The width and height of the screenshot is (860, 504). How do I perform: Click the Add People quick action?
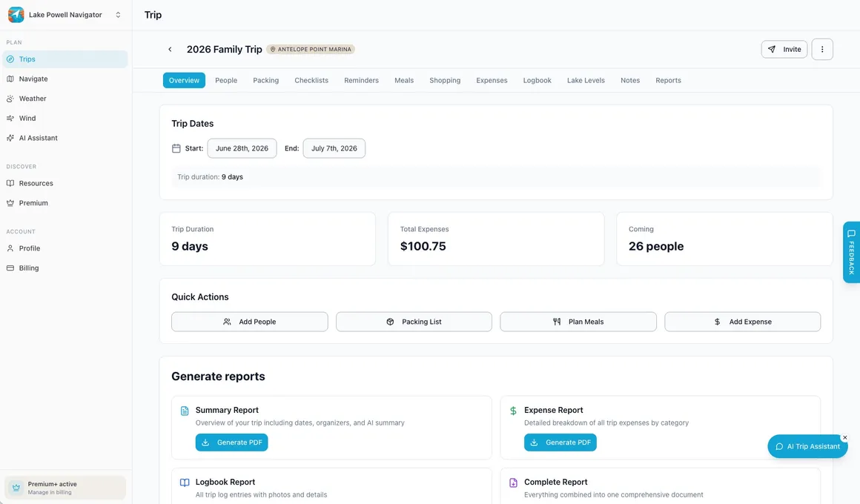pyautogui.click(x=250, y=322)
